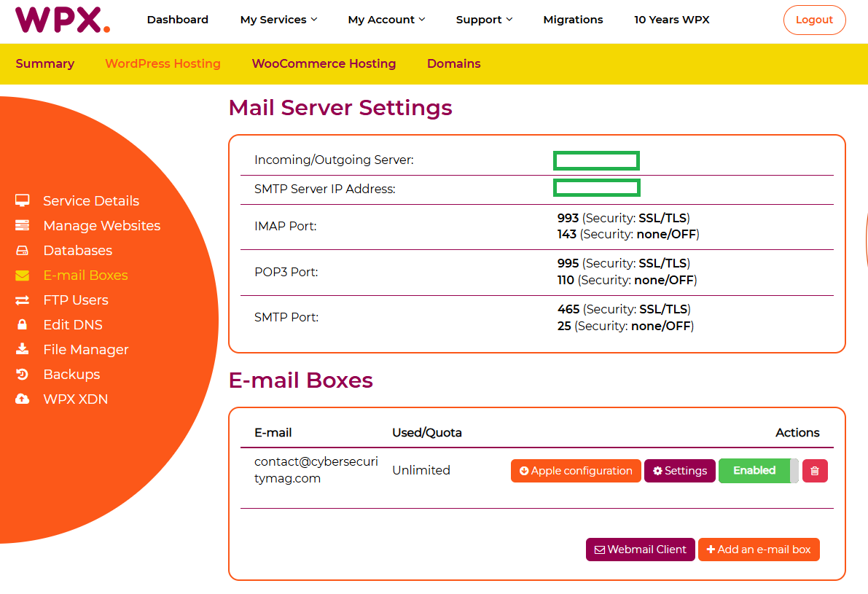Click the Edit DNS lock icon
Screen dimensions: 868x594
22,324
